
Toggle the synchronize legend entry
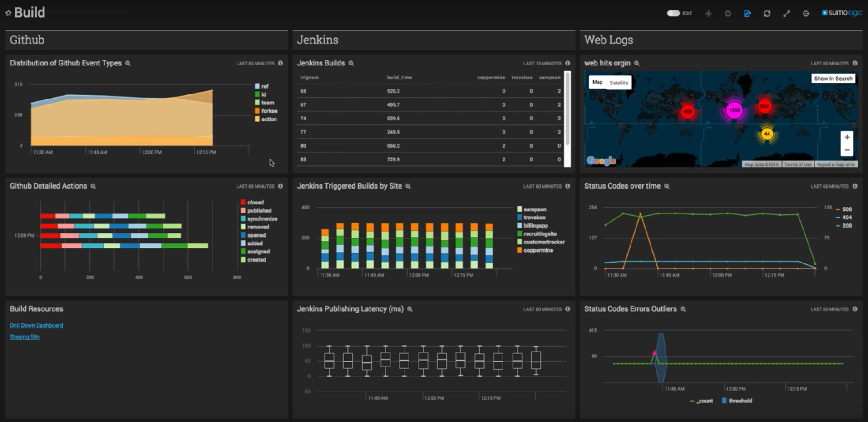(x=259, y=219)
